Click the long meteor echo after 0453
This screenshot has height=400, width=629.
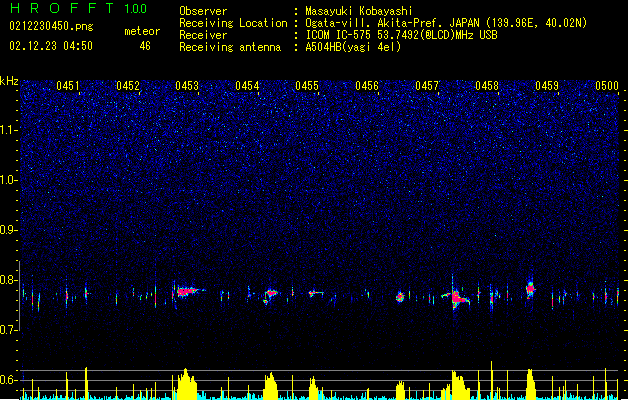click(x=188, y=292)
